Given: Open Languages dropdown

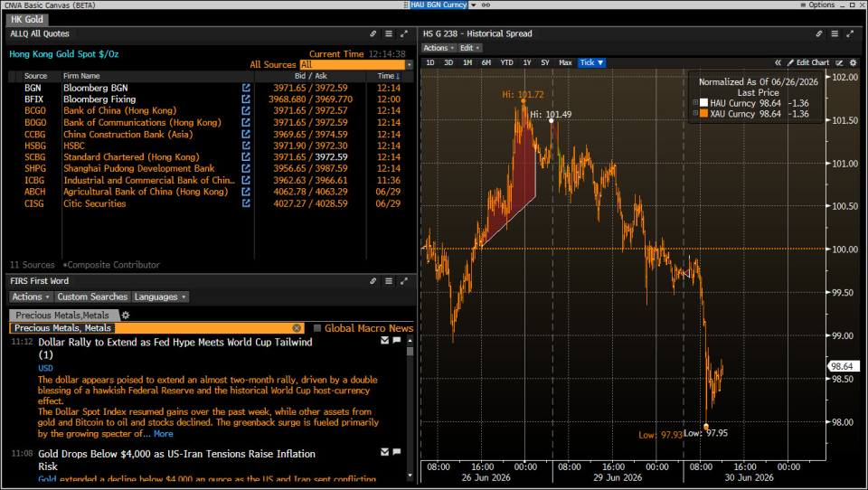Looking at the screenshot, I should click(x=161, y=297).
